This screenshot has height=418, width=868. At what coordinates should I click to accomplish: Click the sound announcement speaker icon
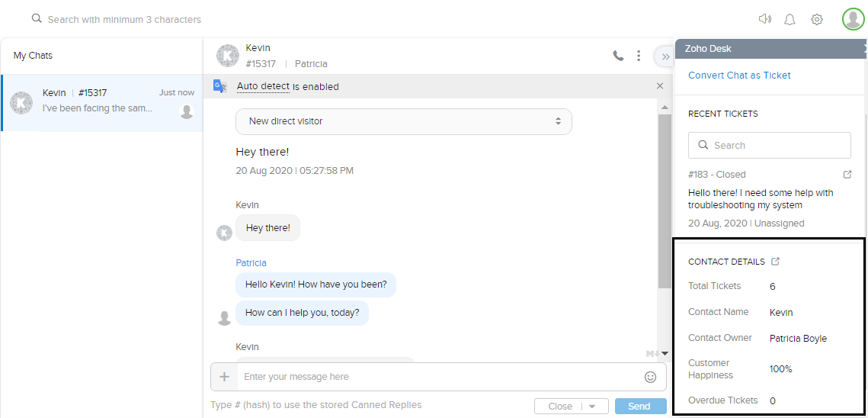(x=764, y=19)
